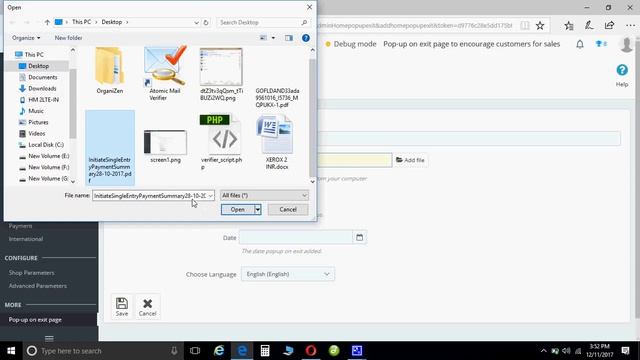Toggle the preview pane button
The image size is (640, 360).
click(289, 38)
